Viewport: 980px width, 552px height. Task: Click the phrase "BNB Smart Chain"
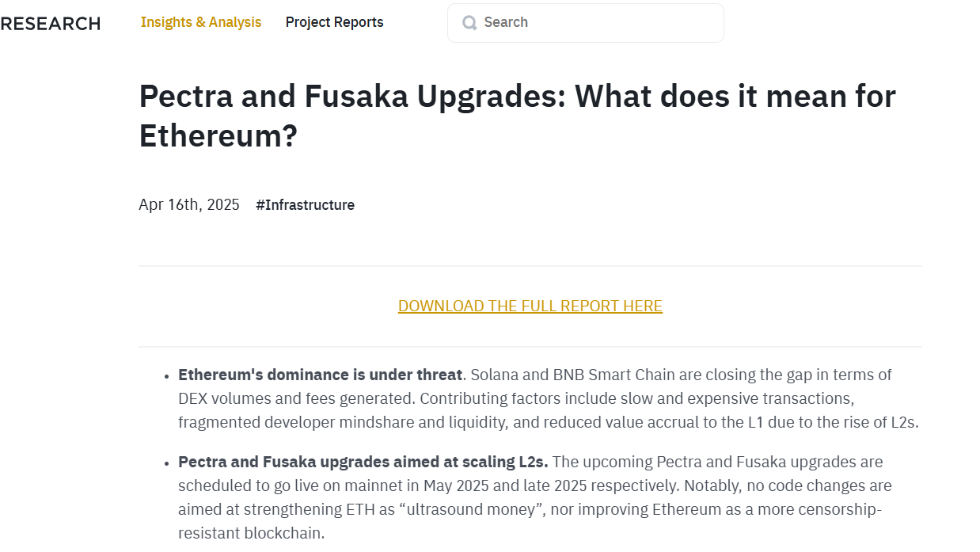point(603,375)
